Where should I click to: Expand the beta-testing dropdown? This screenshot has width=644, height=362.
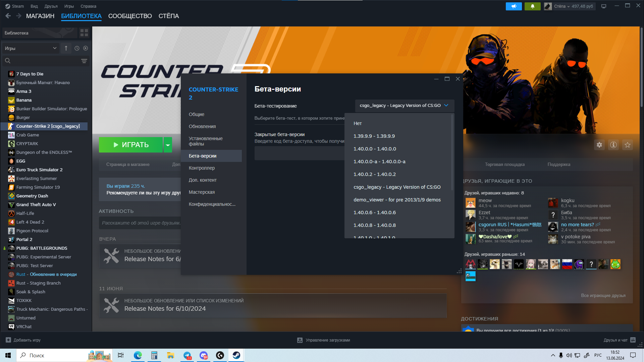pyautogui.click(x=405, y=106)
